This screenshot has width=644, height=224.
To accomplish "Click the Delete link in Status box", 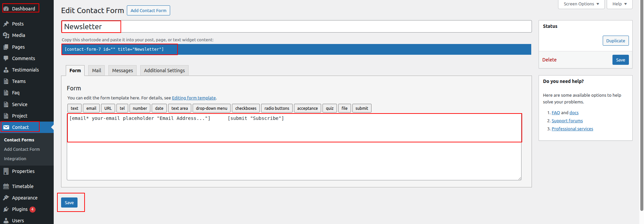I will [x=549, y=60].
